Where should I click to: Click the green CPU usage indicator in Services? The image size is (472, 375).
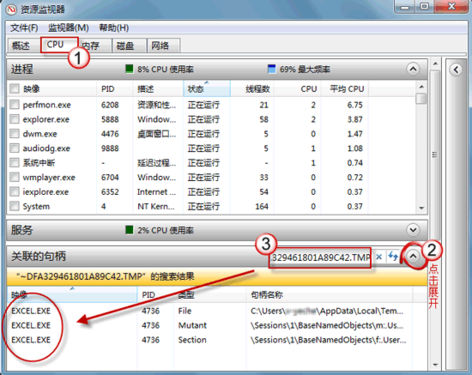tap(129, 230)
